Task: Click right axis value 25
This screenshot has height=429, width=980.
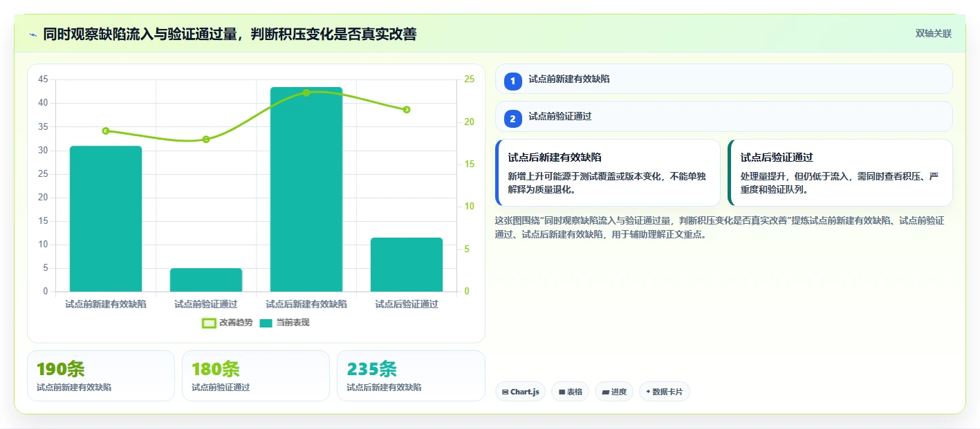Action: point(470,79)
